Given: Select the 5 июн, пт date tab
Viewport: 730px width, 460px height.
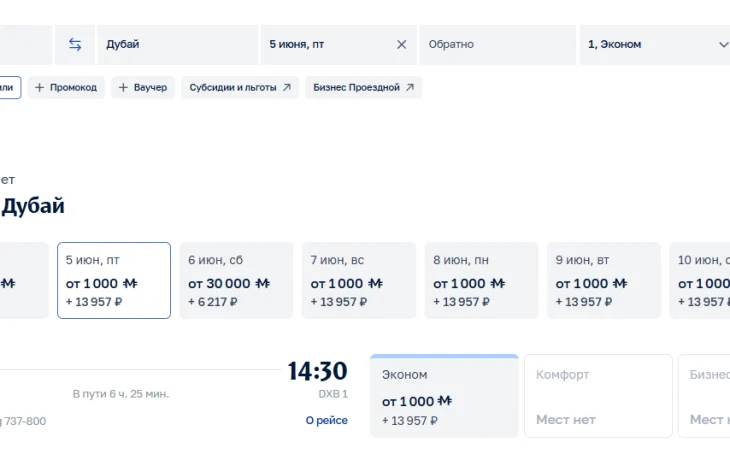Looking at the screenshot, I should point(114,280).
